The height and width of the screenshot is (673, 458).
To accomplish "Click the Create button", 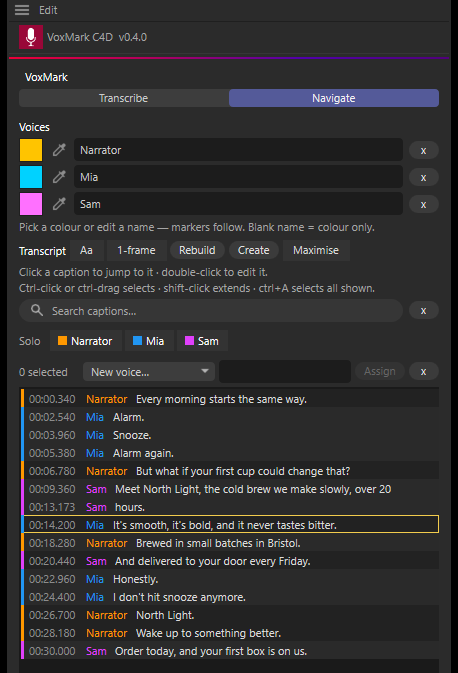I will [x=254, y=250].
